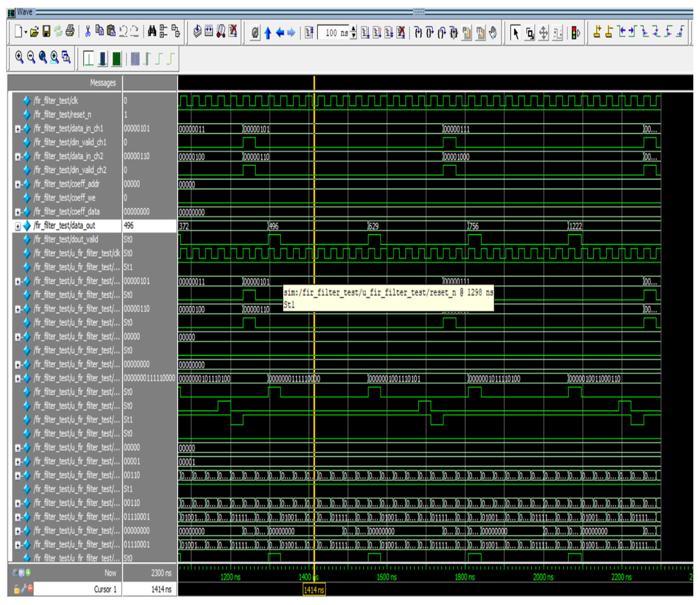Select the arrow pointer Select Mode tool
700x605 pixels.
click(515, 33)
